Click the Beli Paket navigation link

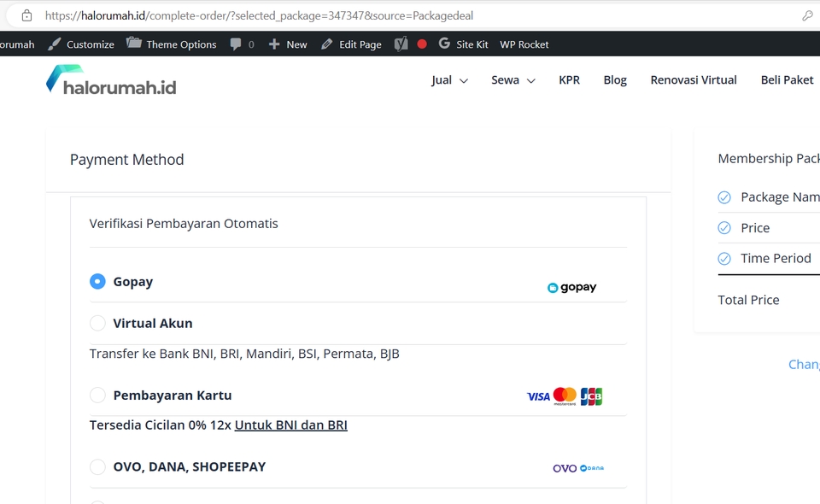click(787, 79)
